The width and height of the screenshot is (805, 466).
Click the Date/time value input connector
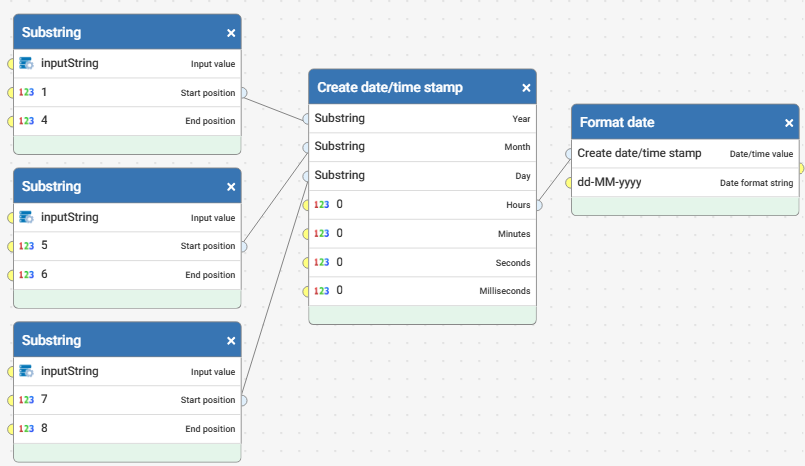pos(569,153)
